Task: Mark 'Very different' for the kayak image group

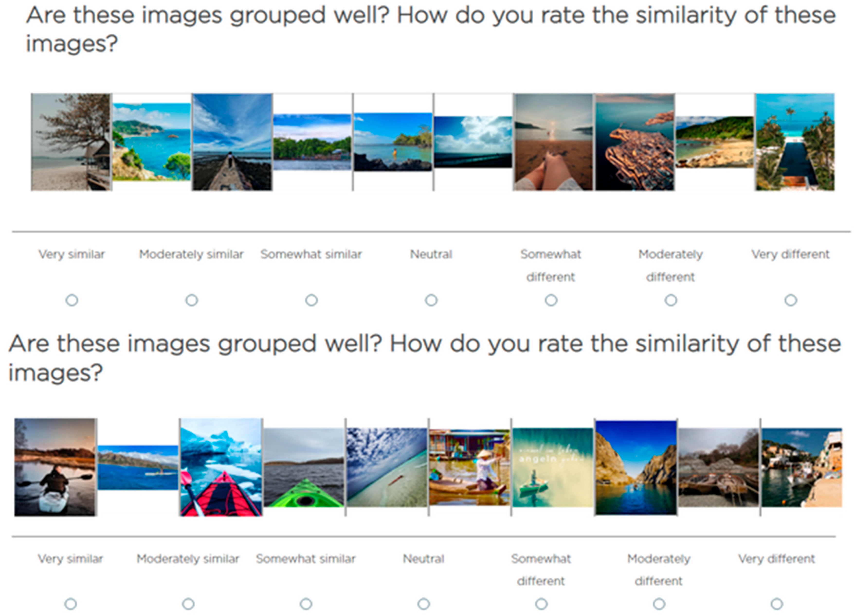Action: [776, 604]
